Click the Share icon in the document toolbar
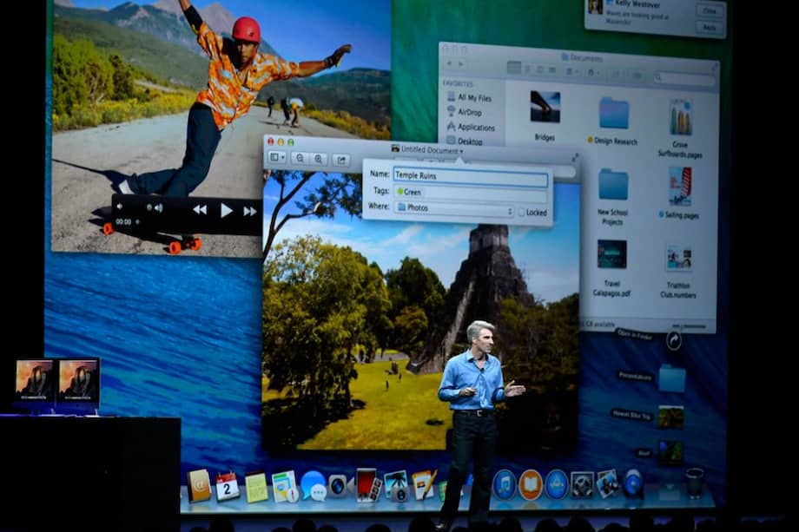 343,158
